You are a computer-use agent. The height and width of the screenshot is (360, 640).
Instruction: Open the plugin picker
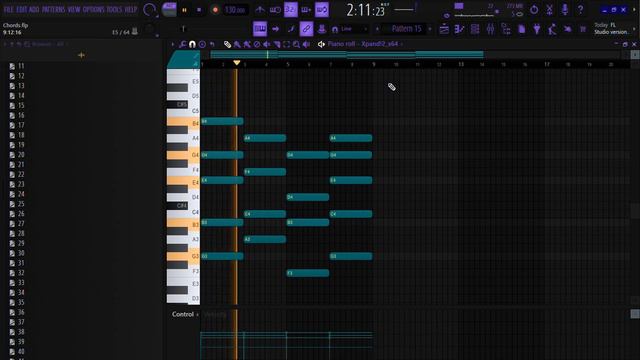click(x=537, y=29)
